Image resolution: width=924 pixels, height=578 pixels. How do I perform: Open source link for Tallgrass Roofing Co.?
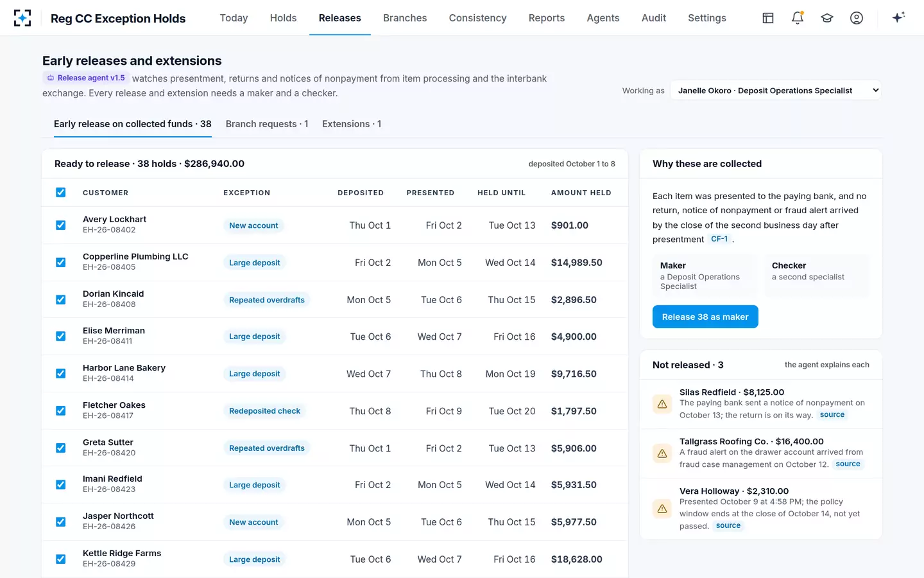(848, 464)
